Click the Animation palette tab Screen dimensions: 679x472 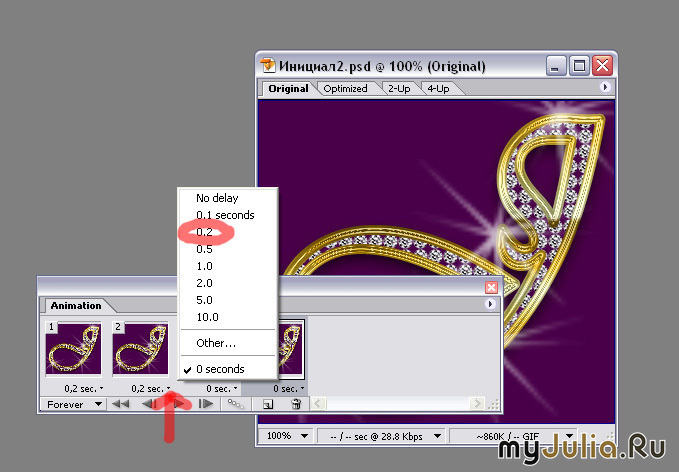pos(76,305)
